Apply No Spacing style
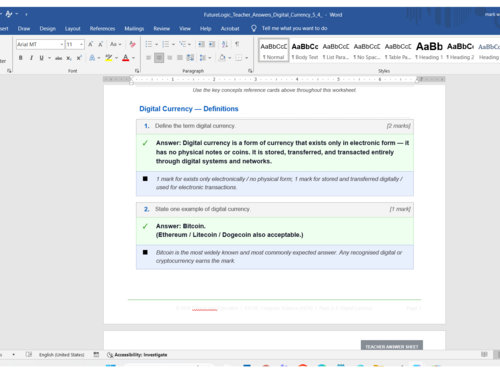This screenshot has width=500, height=375. pos(367,51)
